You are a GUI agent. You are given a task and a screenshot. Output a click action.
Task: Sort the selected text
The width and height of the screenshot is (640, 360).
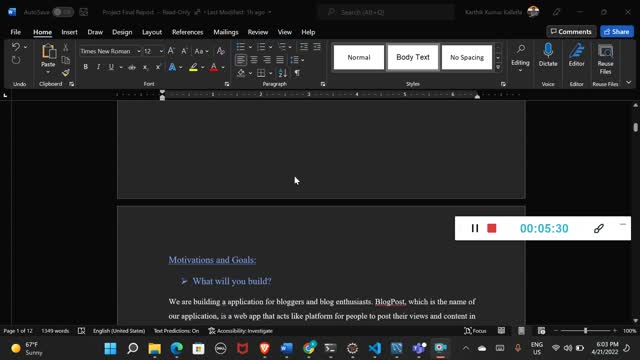[x=282, y=73]
